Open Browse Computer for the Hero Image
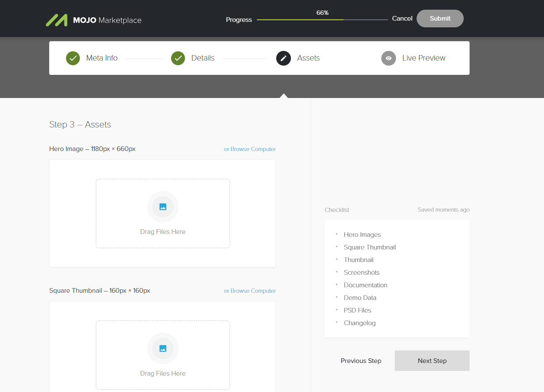The height and width of the screenshot is (392, 544). (250, 149)
